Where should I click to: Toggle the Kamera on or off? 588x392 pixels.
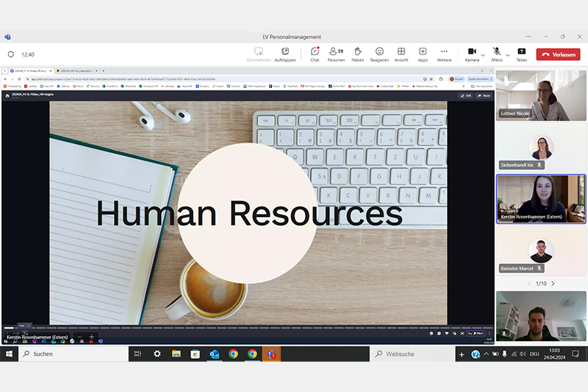click(x=471, y=53)
